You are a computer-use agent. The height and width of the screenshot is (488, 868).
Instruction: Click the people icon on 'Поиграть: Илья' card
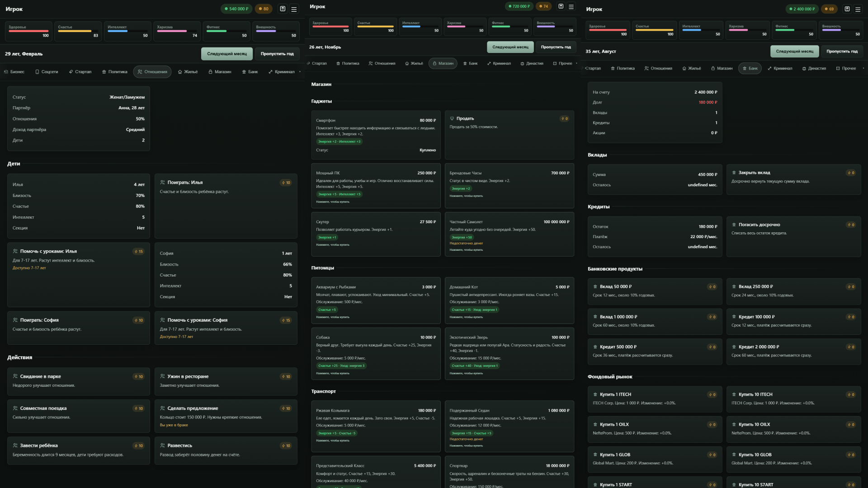coord(162,183)
